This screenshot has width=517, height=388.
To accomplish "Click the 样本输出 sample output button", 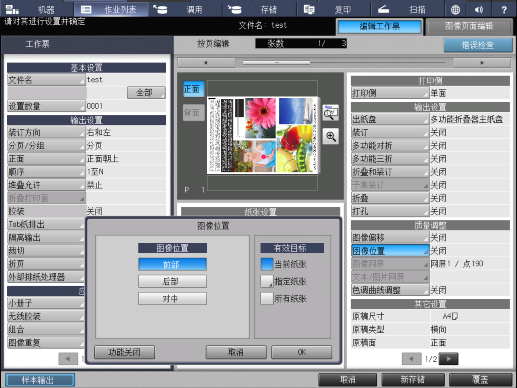I will [40, 380].
